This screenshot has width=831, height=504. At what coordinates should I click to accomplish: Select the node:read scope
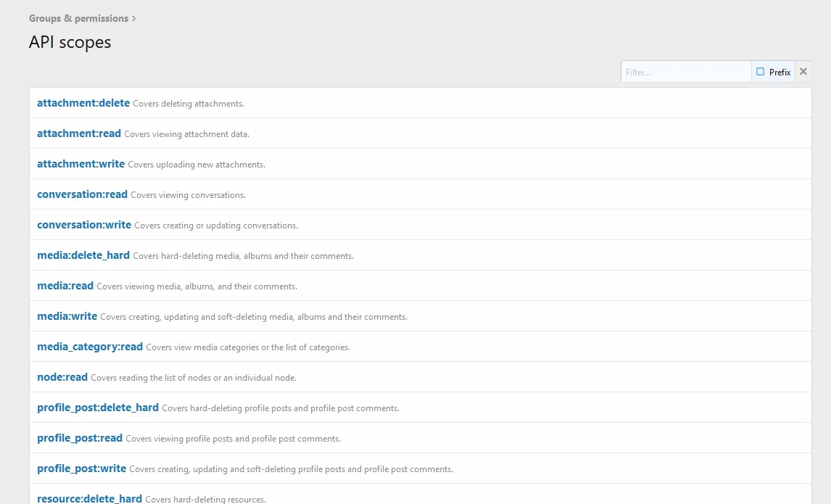pos(62,377)
